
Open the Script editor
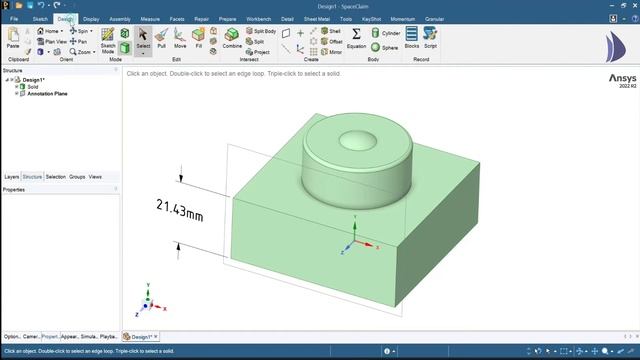(430, 38)
